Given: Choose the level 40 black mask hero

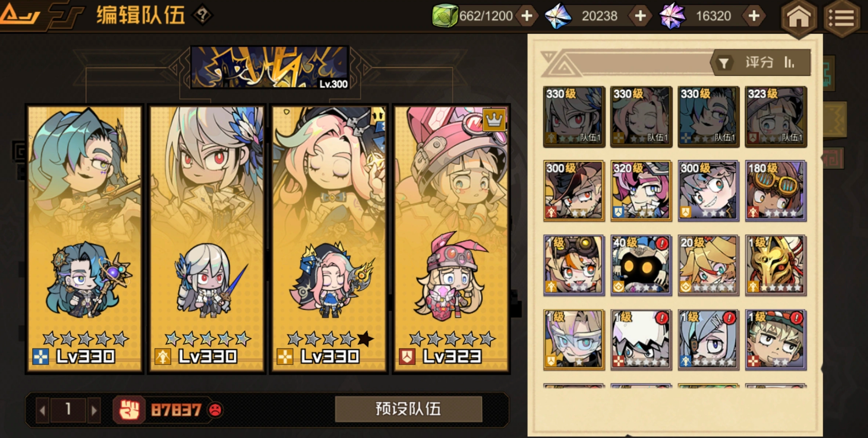Looking at the screenshot, I should 641,265.
